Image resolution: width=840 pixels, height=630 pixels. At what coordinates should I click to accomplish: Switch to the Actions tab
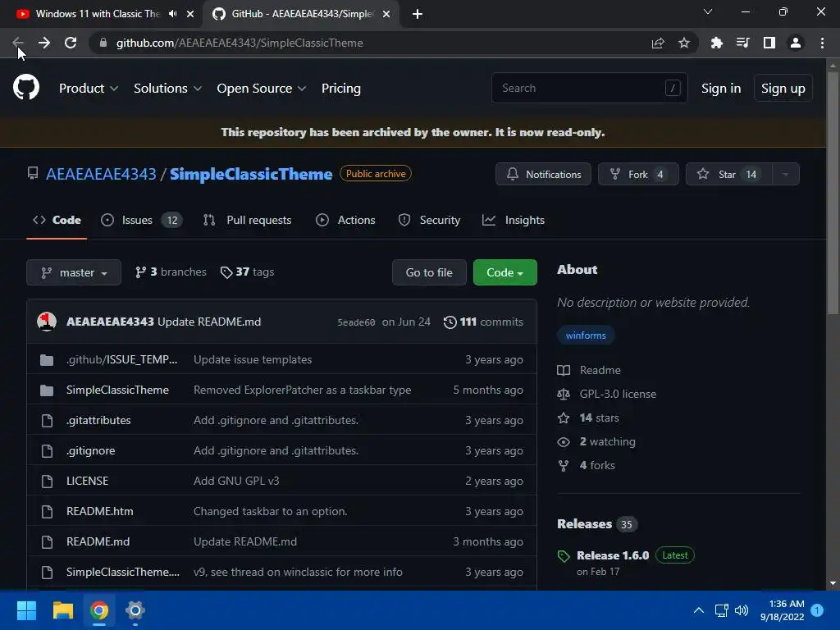(x=345, y=220)
